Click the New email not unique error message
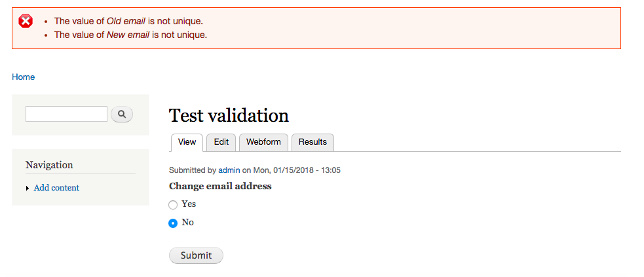The width and height of the screenshot is (644, 277). 130,35
